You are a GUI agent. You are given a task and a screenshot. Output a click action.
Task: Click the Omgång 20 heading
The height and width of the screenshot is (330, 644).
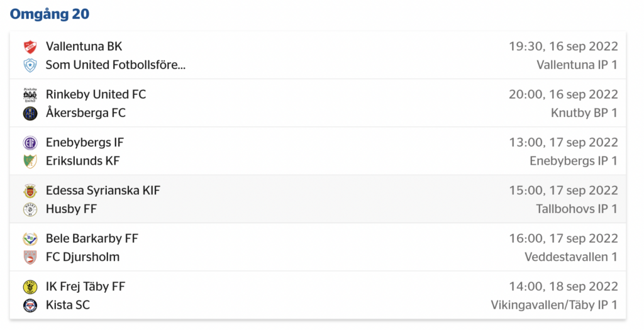pyautogui.click(x=50, y=14)
